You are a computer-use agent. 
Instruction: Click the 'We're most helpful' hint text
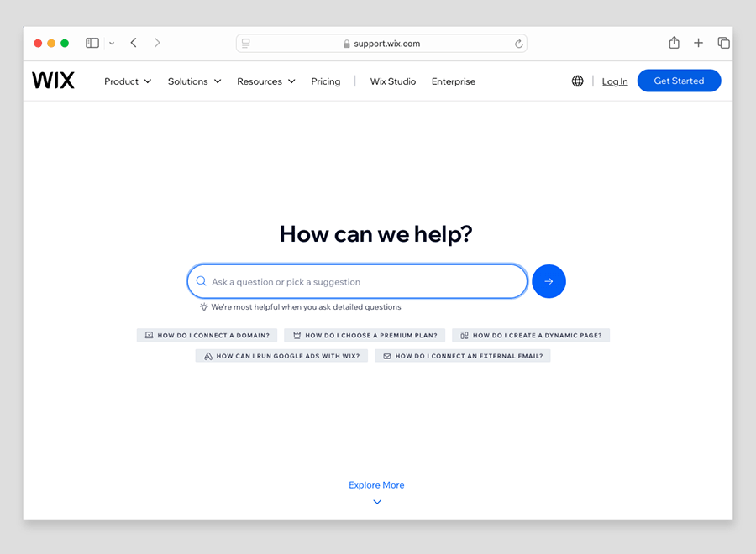306,307
